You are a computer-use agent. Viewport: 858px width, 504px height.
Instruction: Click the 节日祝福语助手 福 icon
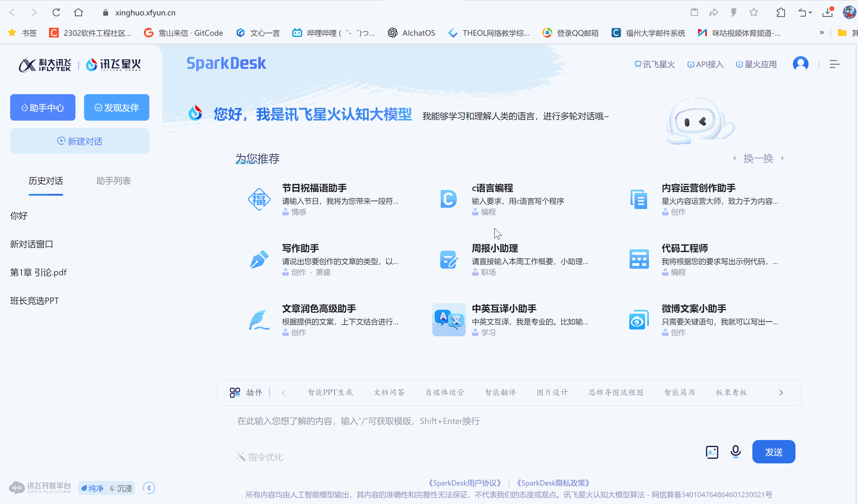click(x=259, y=199)
